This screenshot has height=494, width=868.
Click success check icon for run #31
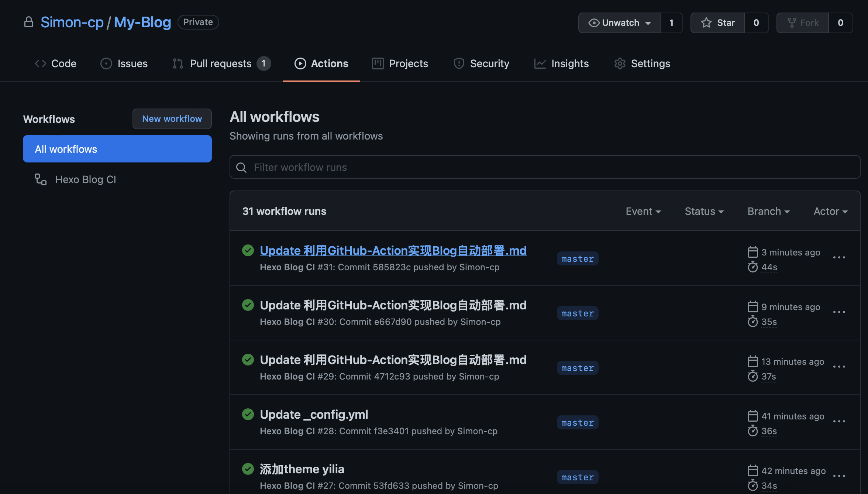pos(248,250)
